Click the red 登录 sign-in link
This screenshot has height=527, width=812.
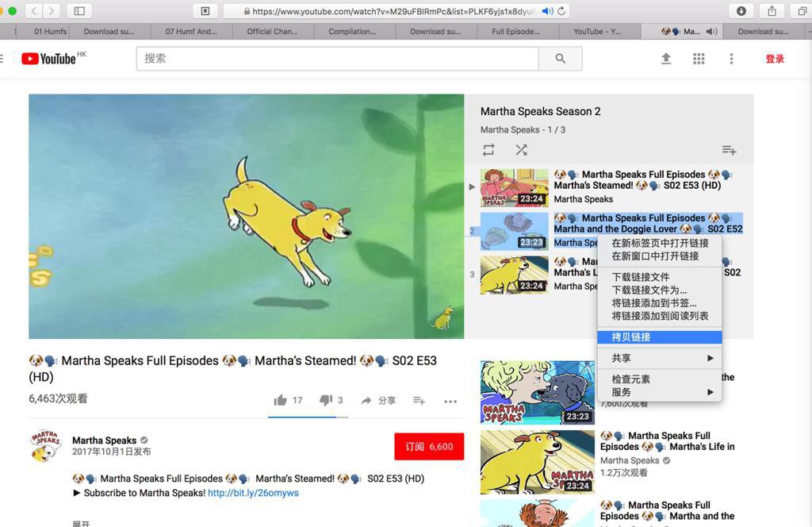pos(775,59)
